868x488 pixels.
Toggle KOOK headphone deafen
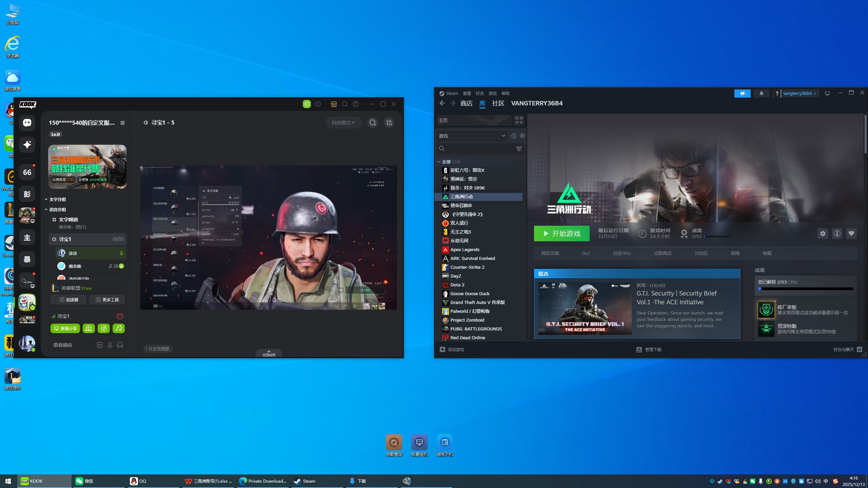click(120, 345)
